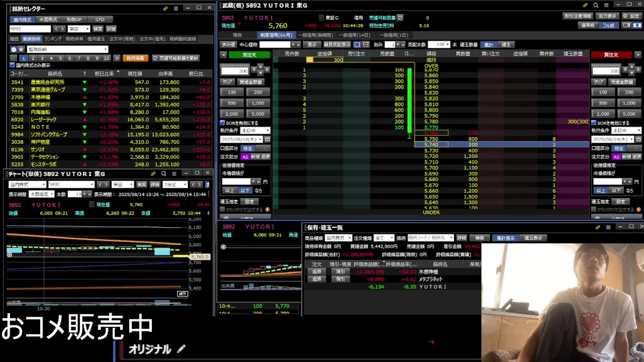Screen dimensions: 644x362
Task: Click single-column board display icon
Action: tap(357, 44)
